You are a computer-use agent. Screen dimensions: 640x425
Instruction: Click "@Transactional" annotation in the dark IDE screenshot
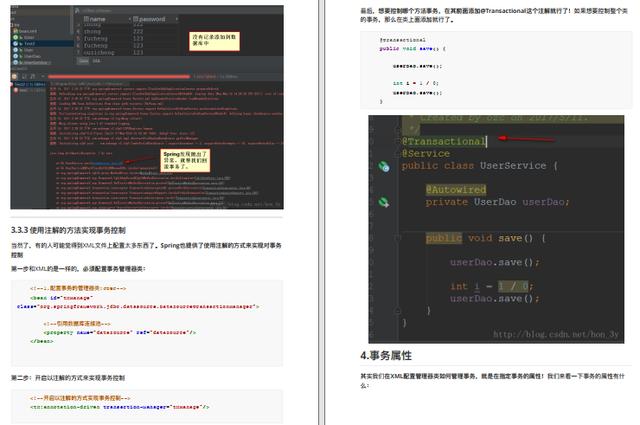click(444, 142)
